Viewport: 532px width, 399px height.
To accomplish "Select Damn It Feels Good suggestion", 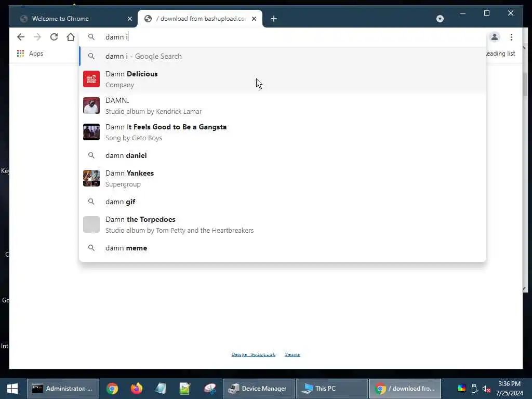I will point(283,132).
